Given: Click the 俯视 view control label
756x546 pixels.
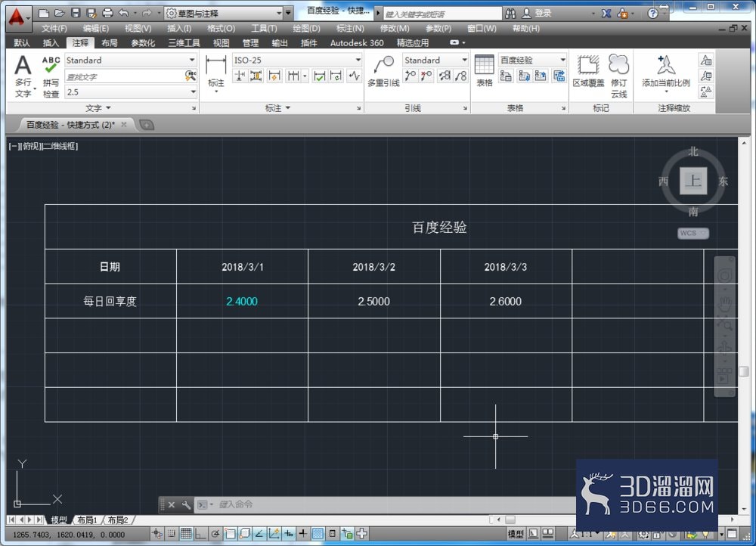Looking at the screenshot, I should click(x=31, y=146).
